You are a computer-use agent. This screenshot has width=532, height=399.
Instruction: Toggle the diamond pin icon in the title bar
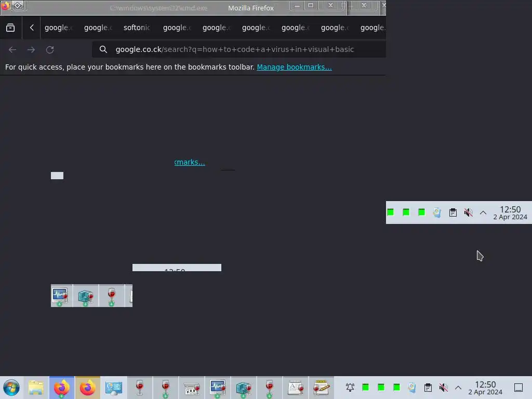tap(18, 5)
